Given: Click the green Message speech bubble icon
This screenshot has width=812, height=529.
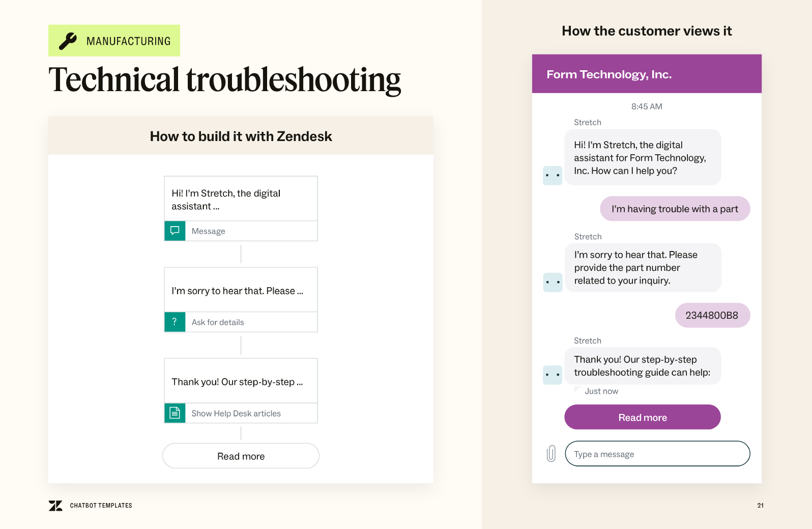Looking at the screenshot, I should [x=175, y=231].
